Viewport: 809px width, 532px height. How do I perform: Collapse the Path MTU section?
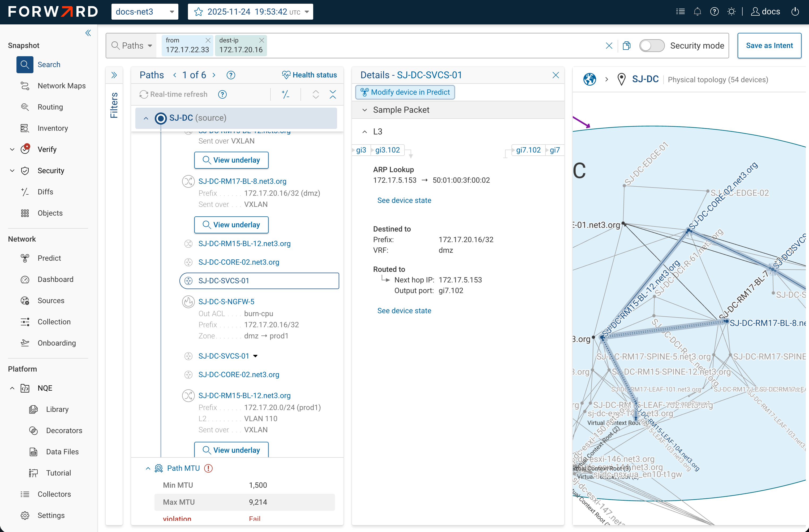click(148, 468)
